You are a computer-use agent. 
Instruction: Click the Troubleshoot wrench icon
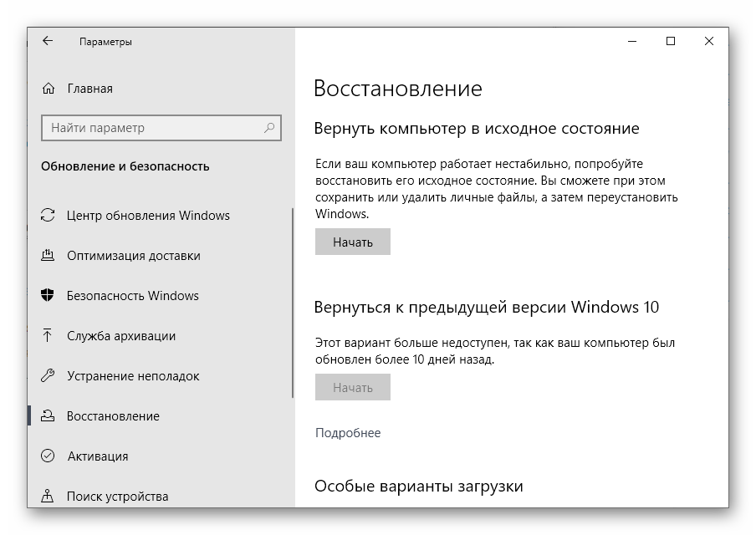[49, 376]
